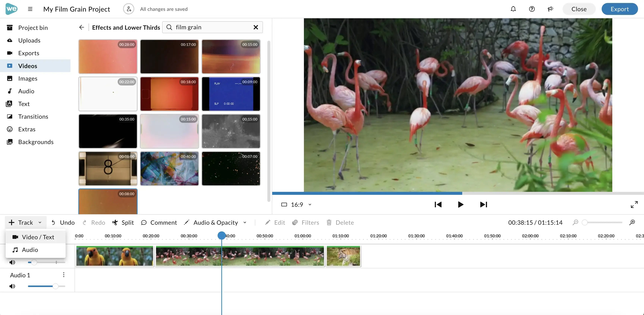Open the Exports section
The width and height of the screenshot is (644, 315).
point(35,53)
